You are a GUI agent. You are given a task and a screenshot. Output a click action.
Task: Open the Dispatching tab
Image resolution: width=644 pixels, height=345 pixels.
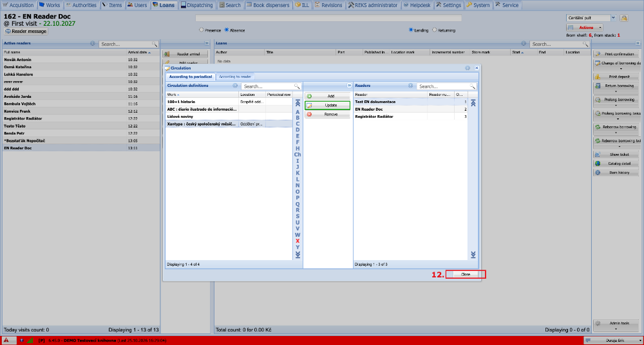click(198, 5)
